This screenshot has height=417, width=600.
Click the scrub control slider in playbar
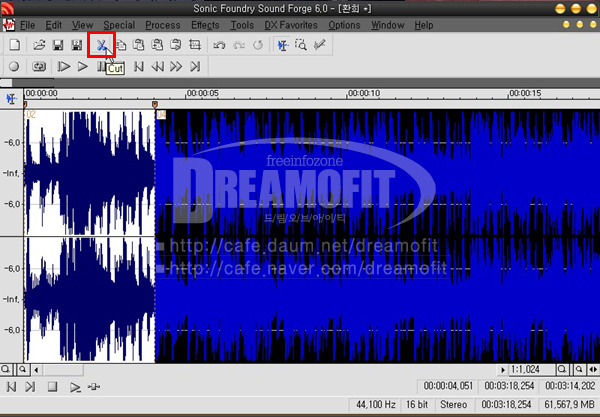[x=94, y=387]
